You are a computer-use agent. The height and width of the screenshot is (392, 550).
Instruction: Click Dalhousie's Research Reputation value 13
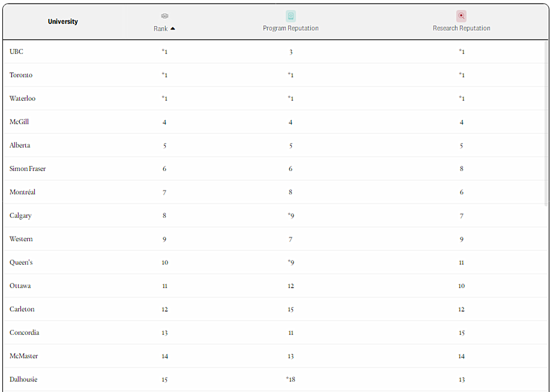pyautogui.click(x=461, y=380)
